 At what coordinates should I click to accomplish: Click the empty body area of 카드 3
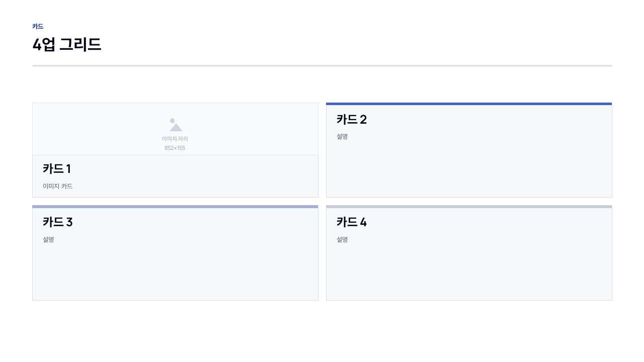(175, 271)
